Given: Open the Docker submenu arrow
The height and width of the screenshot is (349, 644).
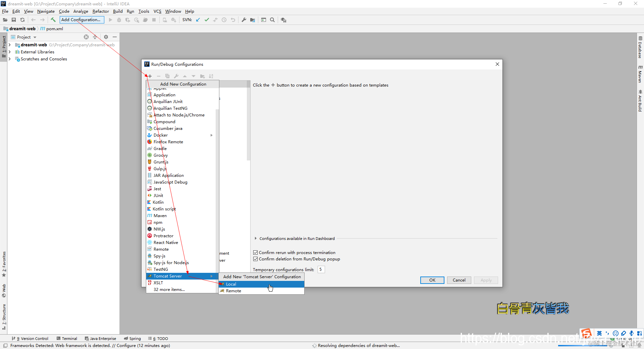Looking at the screenshot, I should [x=212, y=135].
